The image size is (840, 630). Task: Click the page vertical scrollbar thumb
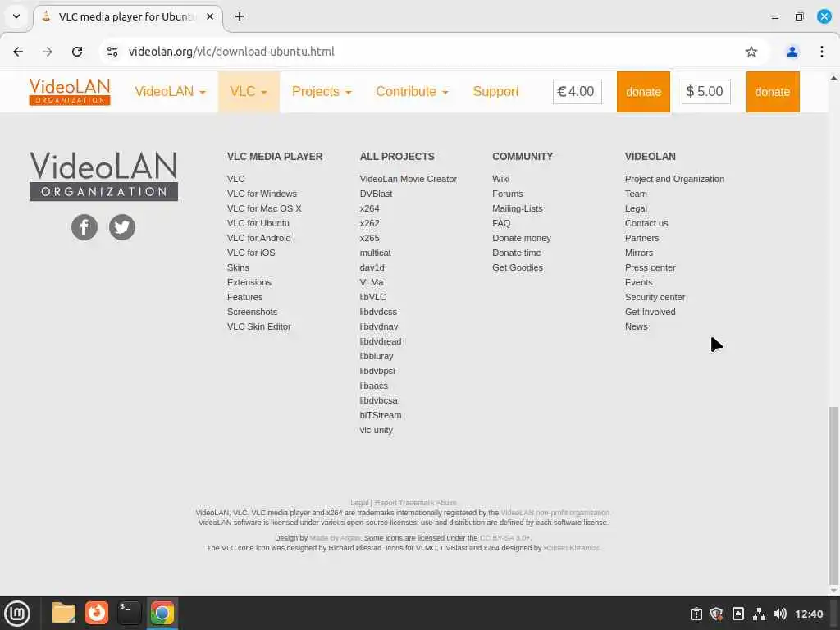click(x=833, y=495)
